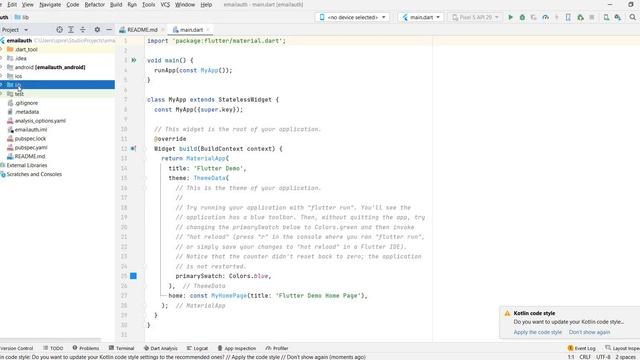
Task: Start debugging with the bug icon
Action: [522, 18]
